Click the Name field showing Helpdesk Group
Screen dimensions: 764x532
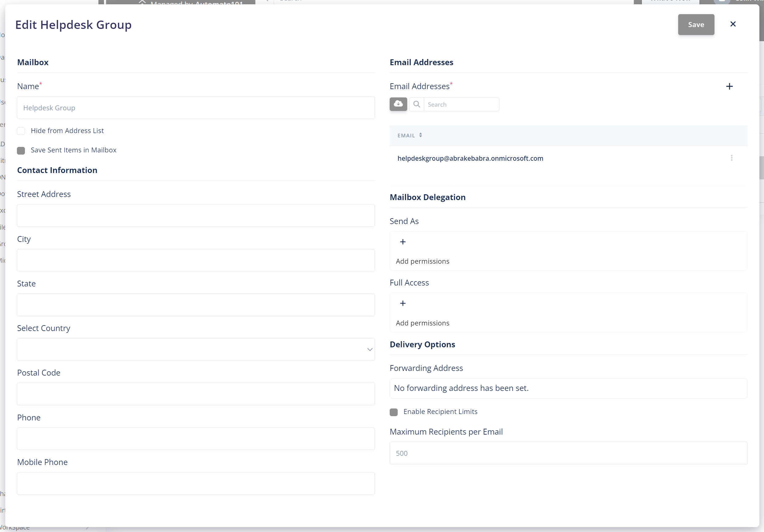196,107
